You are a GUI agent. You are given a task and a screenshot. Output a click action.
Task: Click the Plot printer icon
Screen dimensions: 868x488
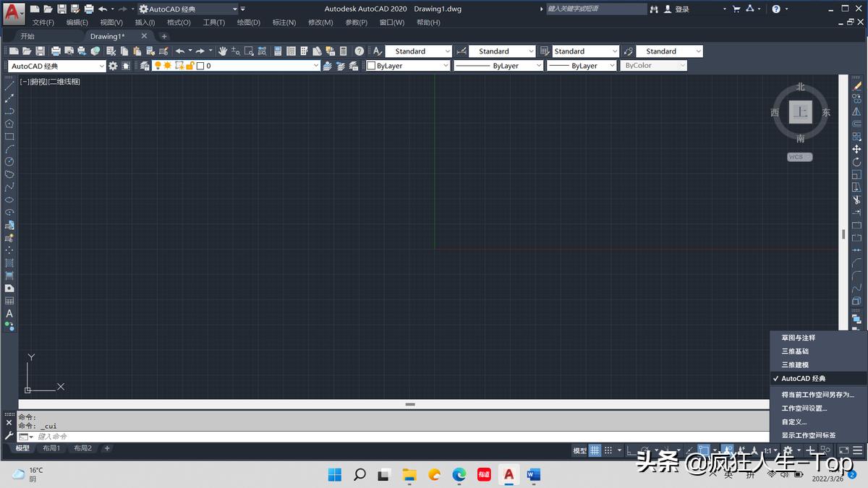click(x=56, y=51)
